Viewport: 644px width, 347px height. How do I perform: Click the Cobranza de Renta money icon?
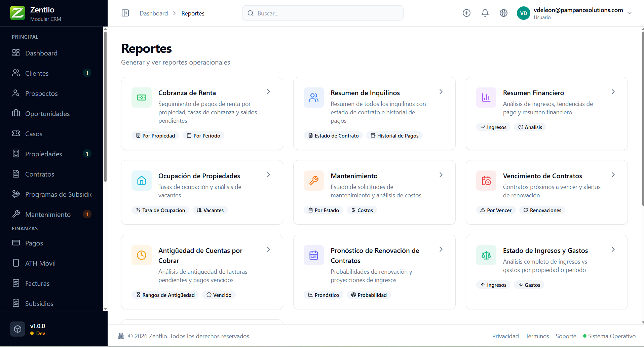(x=142, y=98)
